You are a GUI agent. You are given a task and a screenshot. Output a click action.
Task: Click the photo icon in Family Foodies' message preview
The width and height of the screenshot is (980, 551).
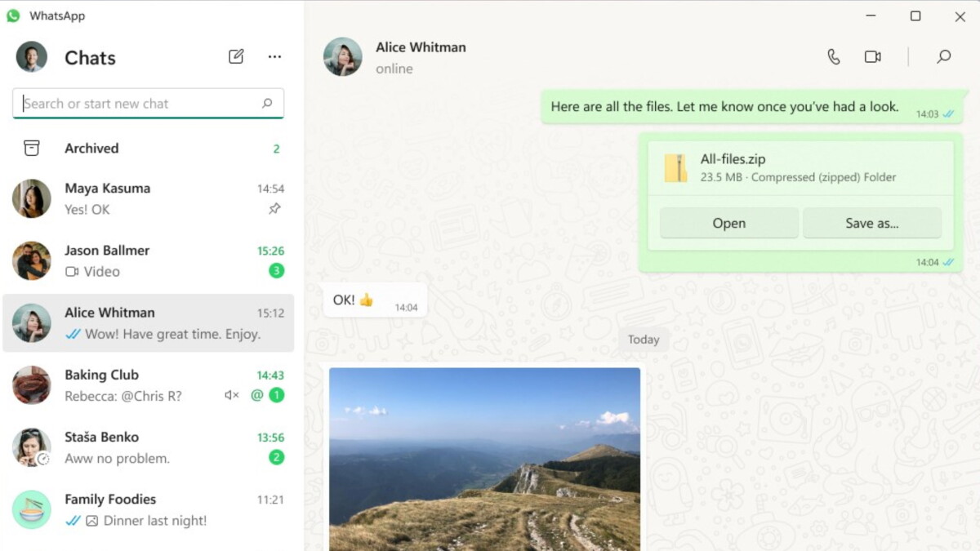(91, 520)
